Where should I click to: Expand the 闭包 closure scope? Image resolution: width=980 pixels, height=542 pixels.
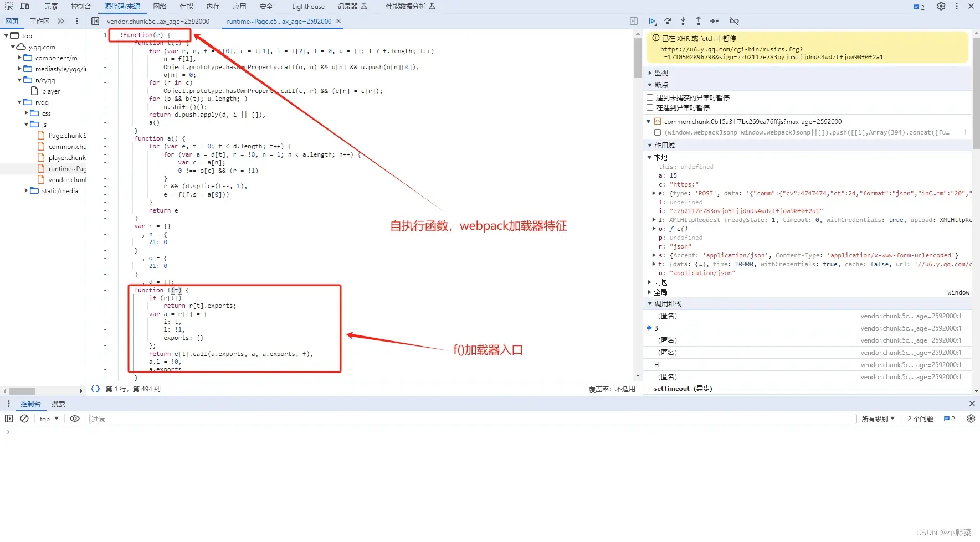click(649, 282)
